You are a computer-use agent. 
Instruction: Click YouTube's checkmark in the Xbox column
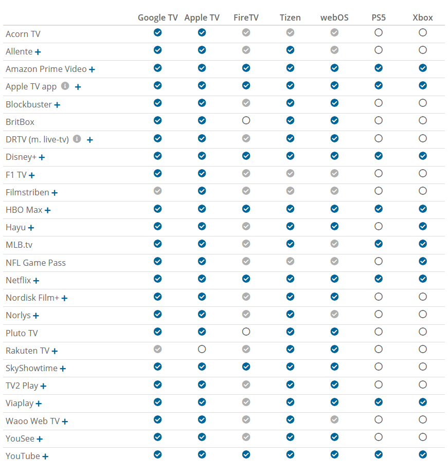(x=423, y=454)
